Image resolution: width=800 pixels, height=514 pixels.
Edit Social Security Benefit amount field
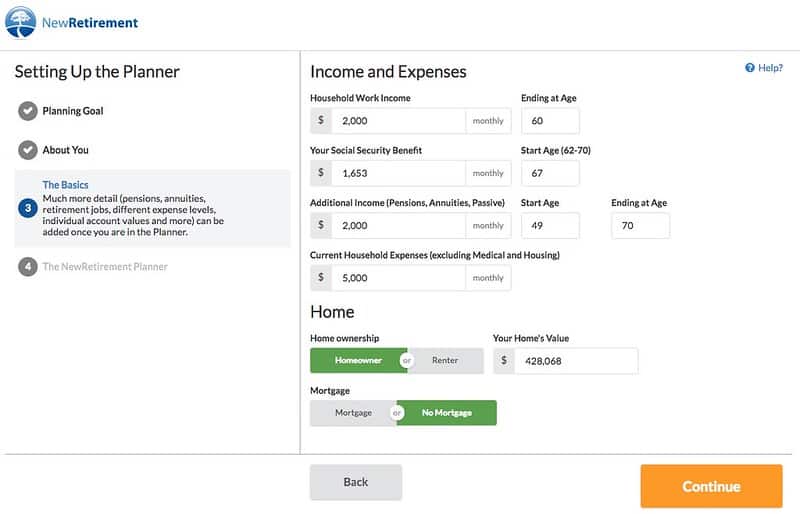click(398, 173)
